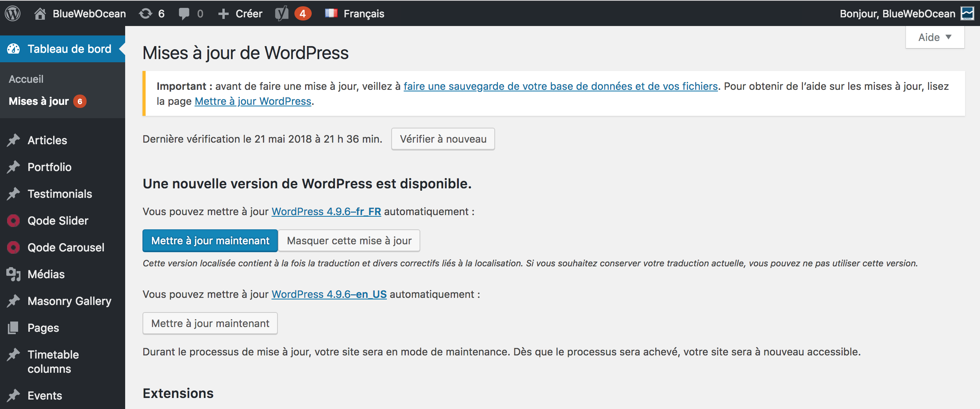This screenshot has height=409, width=980.
Task: Click the pin icon next to Masonry Gallery
Action: point(13,301)
